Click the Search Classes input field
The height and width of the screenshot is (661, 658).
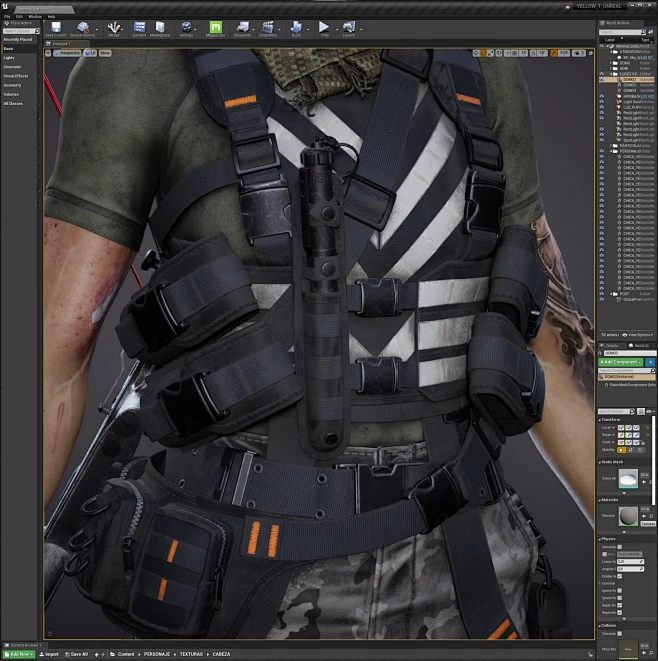pyautogui.click(x=20, y=31)
